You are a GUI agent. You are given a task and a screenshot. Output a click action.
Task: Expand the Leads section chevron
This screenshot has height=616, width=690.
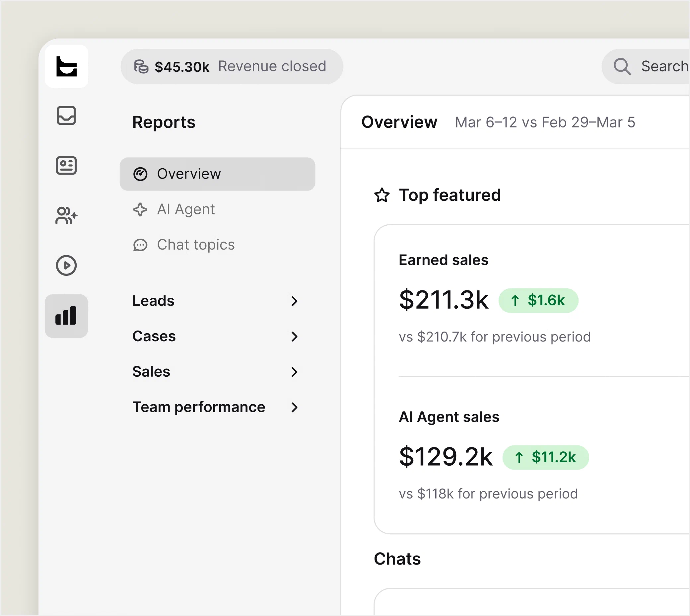294,301
